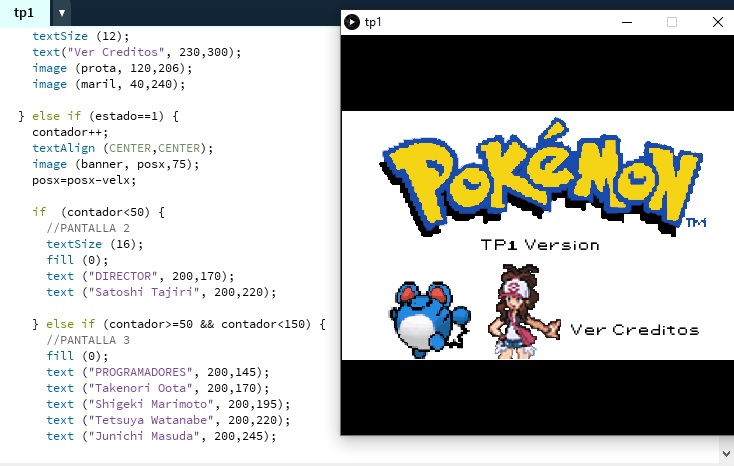The image size is (734, 466).
Task: Close the tp1 sketch window
Action: click(x=717, y=22)
